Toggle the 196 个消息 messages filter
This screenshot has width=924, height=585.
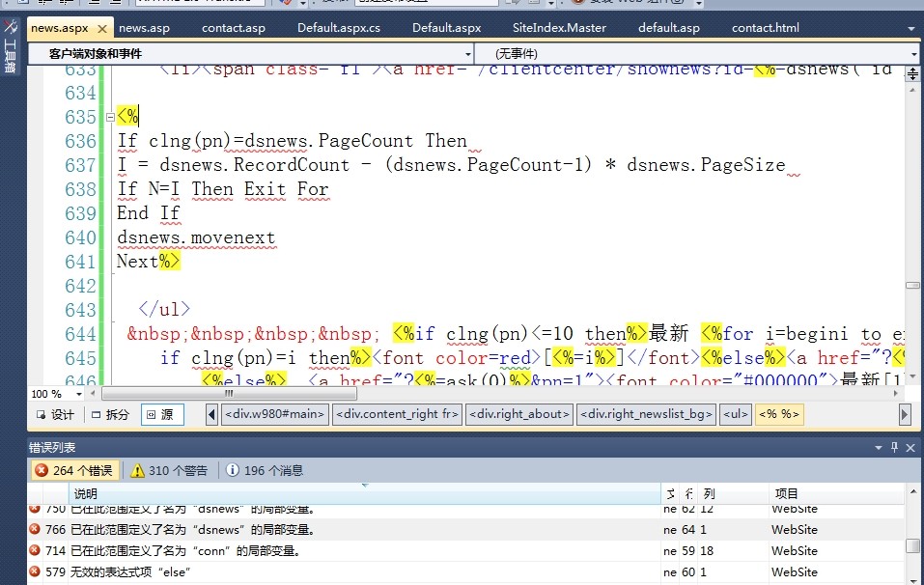[x=265, y=470]
